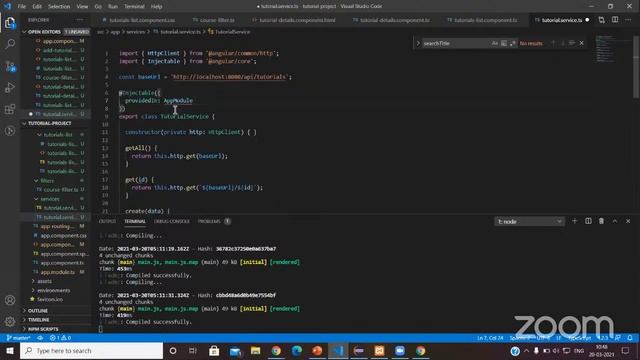
Task: Switch to the Output panel tab
Action: click(107, 221)
